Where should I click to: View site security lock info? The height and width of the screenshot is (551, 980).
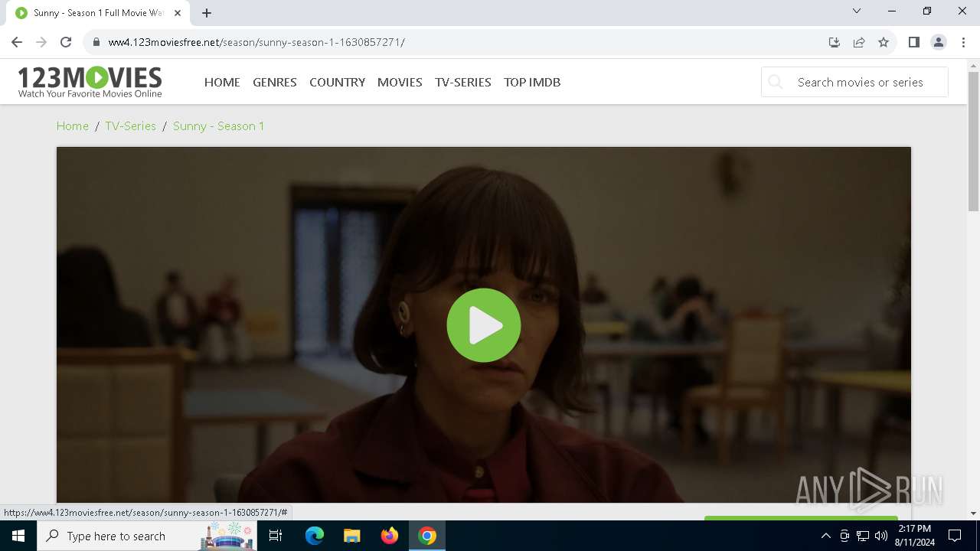click(x=96, y=42)
